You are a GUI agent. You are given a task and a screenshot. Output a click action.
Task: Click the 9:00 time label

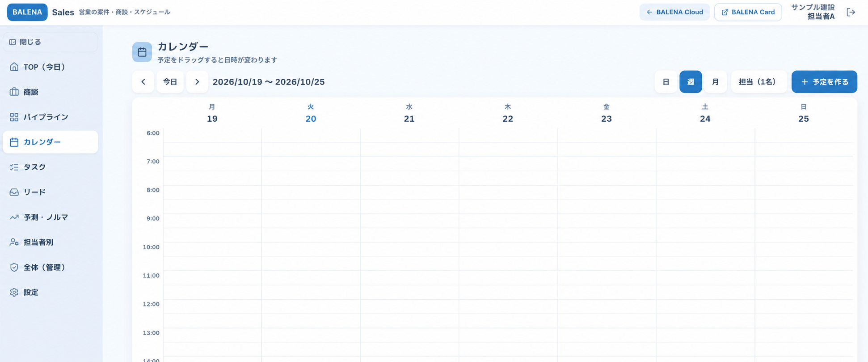(153, 218)
